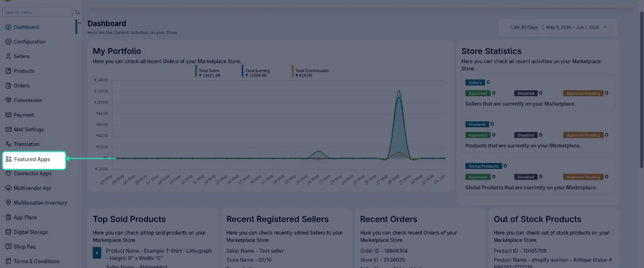The image size is (644, 268).
Task: Click the Mail Settings envelope icon
Action: point(8,129)
